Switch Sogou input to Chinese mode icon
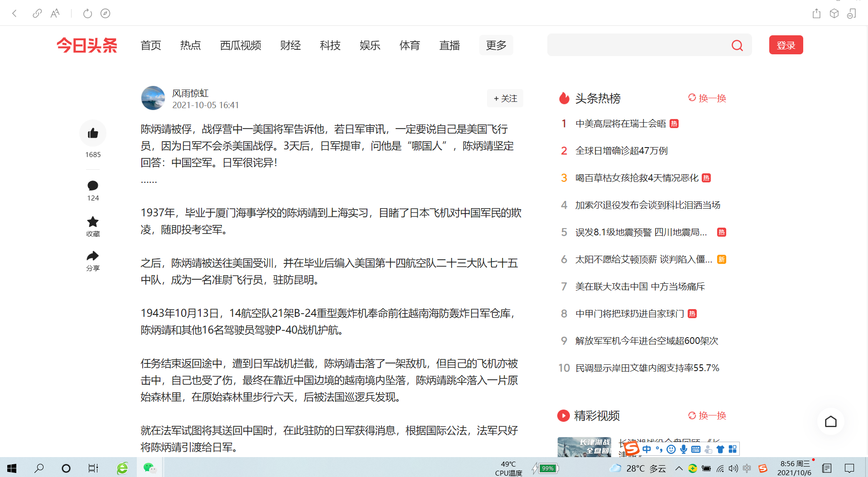Image resolution: width=868 pixels, height=477 pixels. pos(647,449)
